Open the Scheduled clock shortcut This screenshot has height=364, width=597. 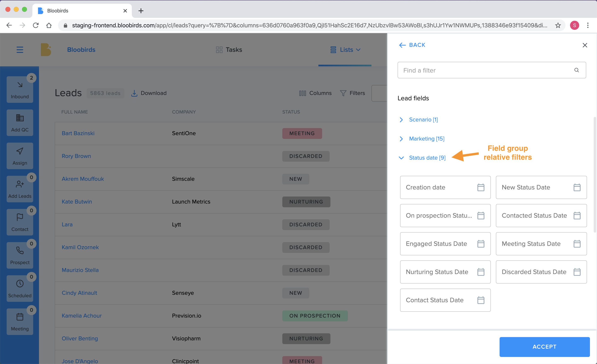coord(20,289)
